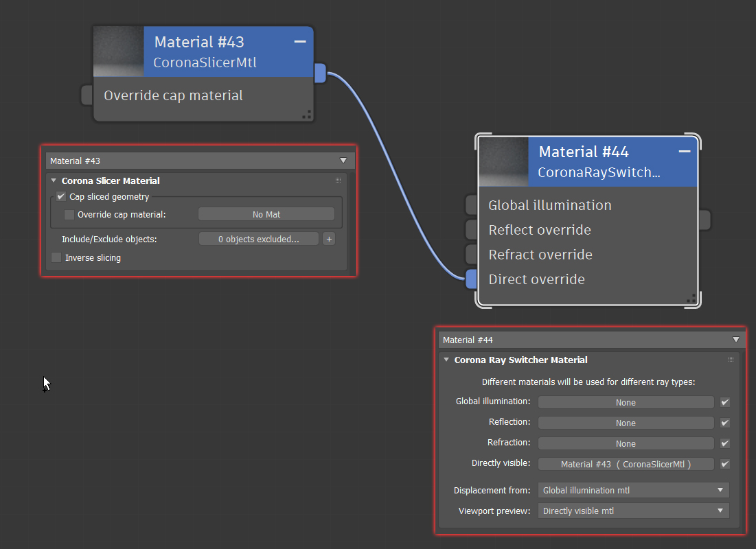Toggle Cap sliced geometry checkbox
Viewport: 756px width, 549px height.
(x=61, y=196)
